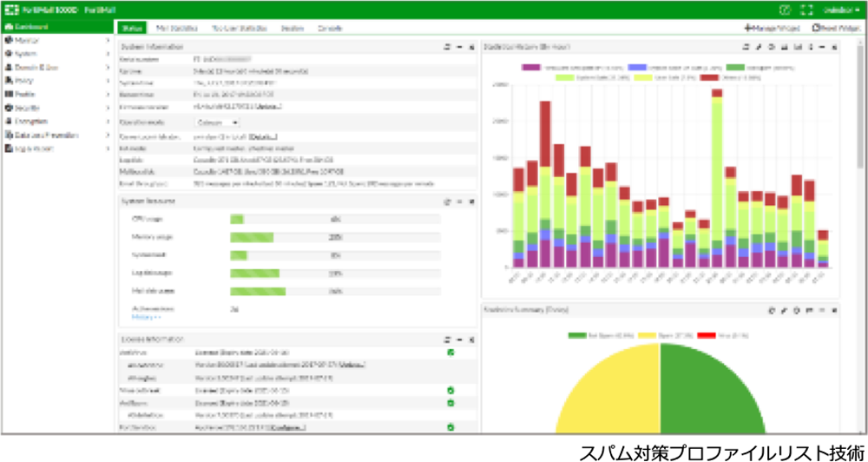The width and height of the screenshot is (868, 462).
Task: Toggle full screen mode icon
Action: (806, 10)
